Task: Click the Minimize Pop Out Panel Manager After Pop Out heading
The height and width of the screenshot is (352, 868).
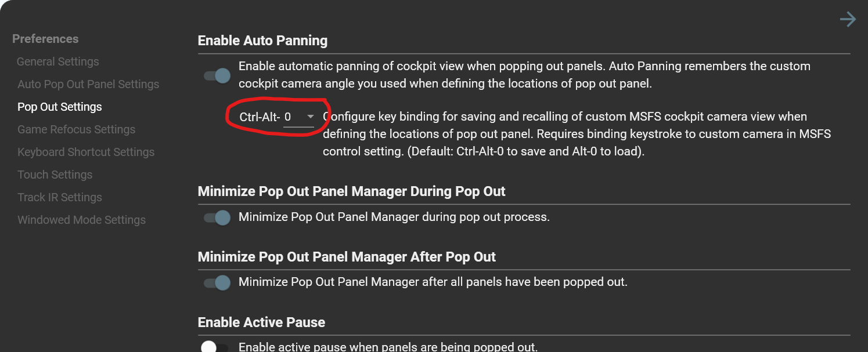Action: pos(347,256)
